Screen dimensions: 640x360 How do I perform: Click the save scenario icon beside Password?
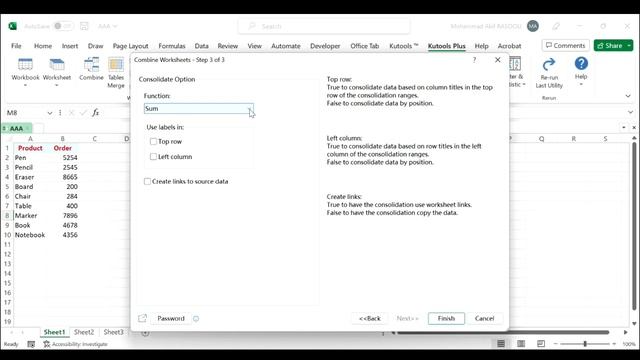(x=142, y=318)
